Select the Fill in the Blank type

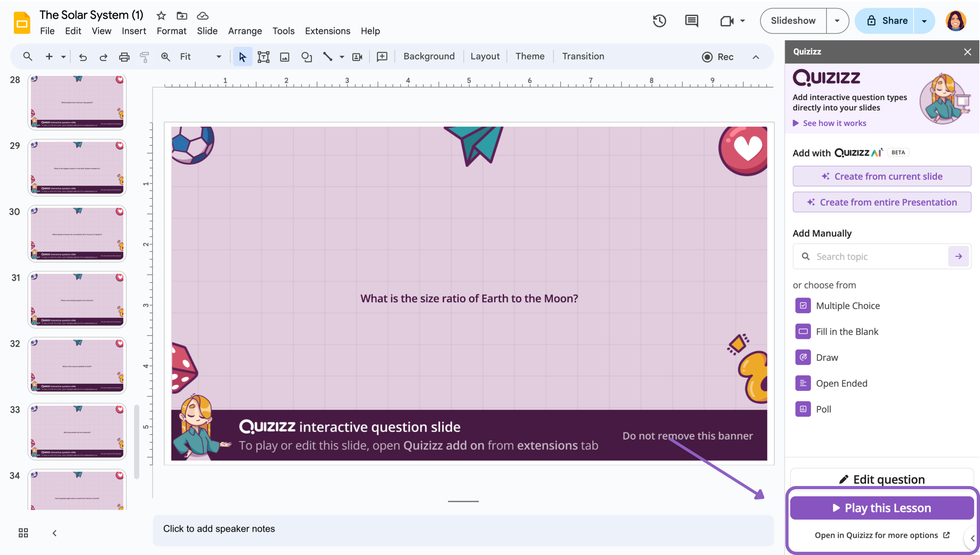836,332
